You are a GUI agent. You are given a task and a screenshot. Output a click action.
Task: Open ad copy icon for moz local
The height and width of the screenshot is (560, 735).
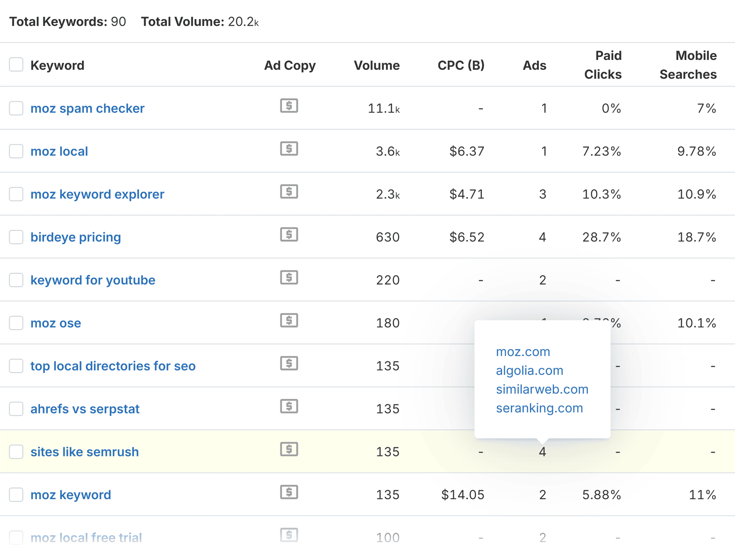point(289,149)
